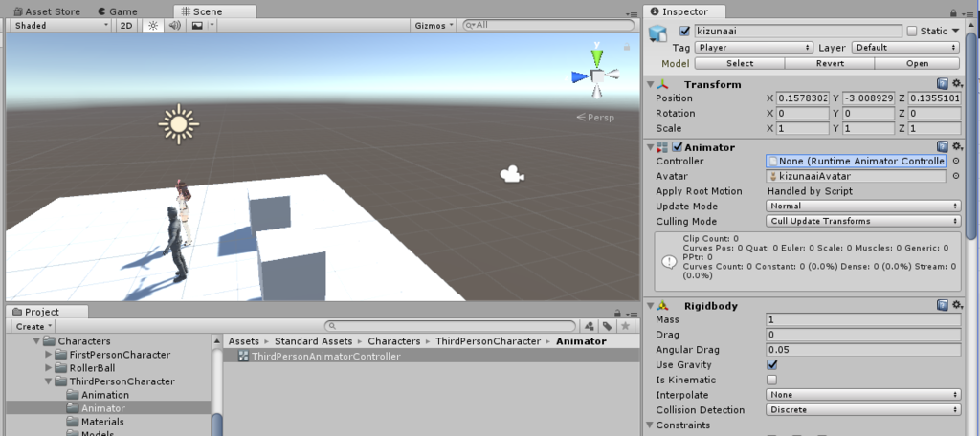980x436 pixels.
Task: Open Animator component gear settings menu
Action: point(957,147)
